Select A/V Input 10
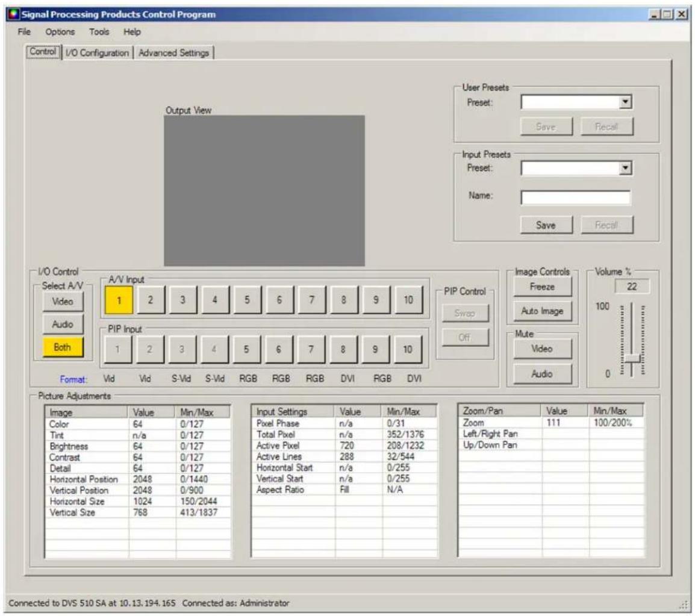This screenshot has width=695, height=616. point(408,300)
